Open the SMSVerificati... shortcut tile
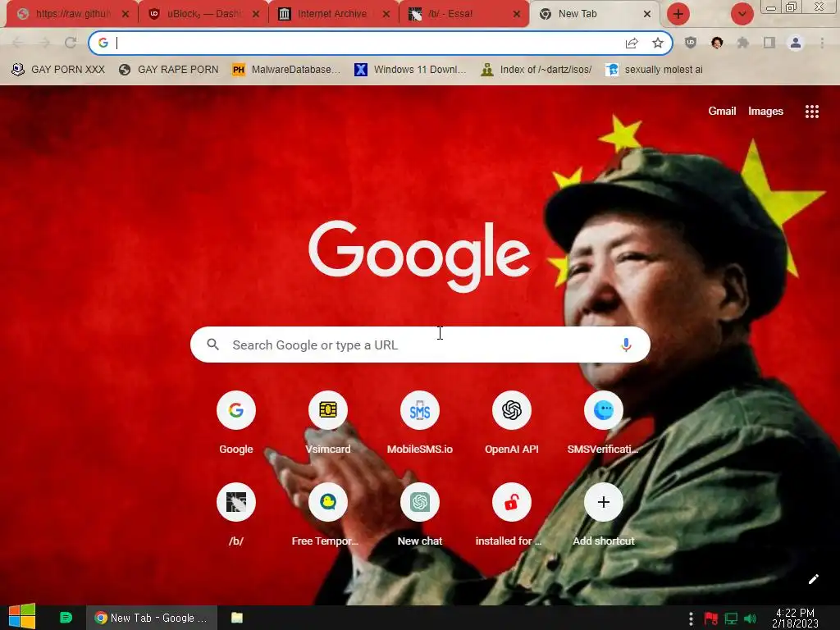840x630 pixels. pyautogui.click(x=603, y=410)
